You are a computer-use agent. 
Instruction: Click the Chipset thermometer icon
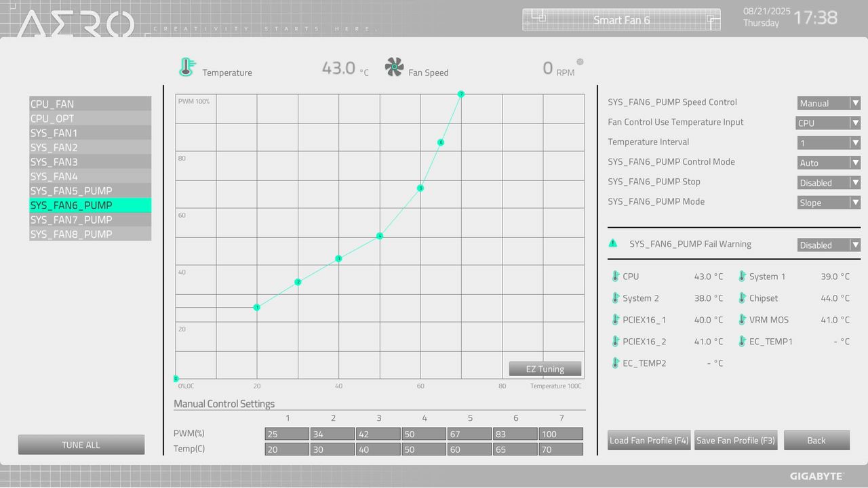(x=743, y=298)
